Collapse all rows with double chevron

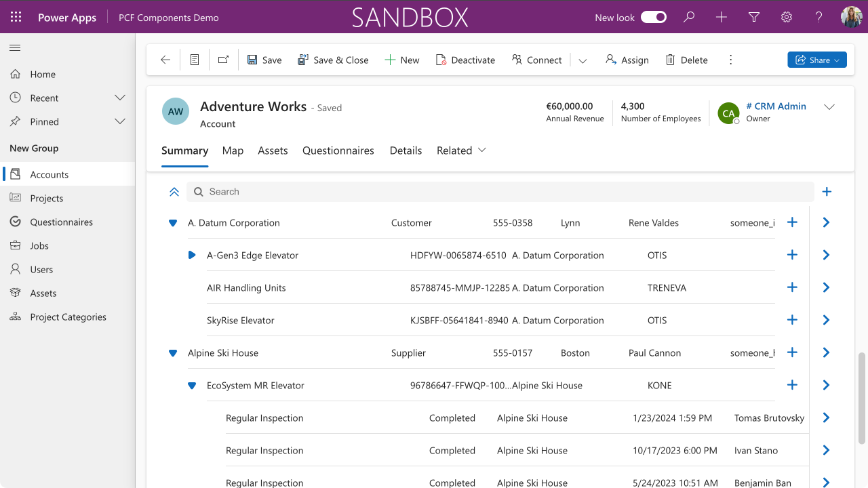174,192
